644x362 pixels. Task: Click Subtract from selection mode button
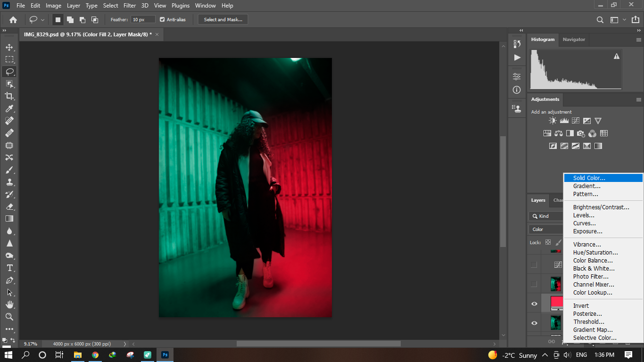click(x=83, y=20)
